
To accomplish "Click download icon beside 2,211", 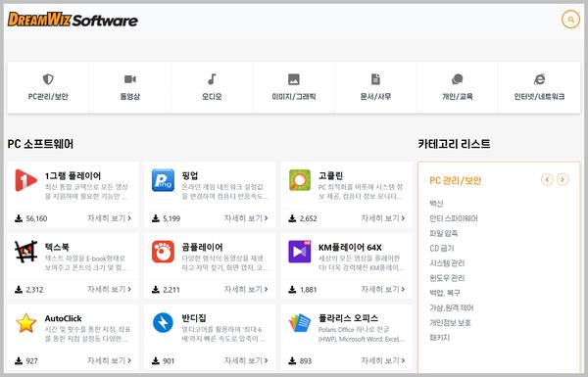I will (x=156, y=290).
